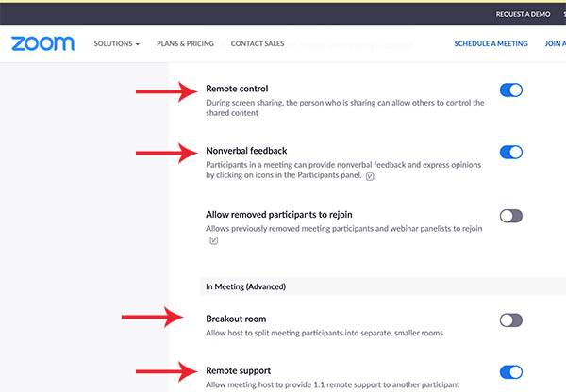Go to Contact Sales
Viewport: 566px width, 392px height.
pos(258,44)
